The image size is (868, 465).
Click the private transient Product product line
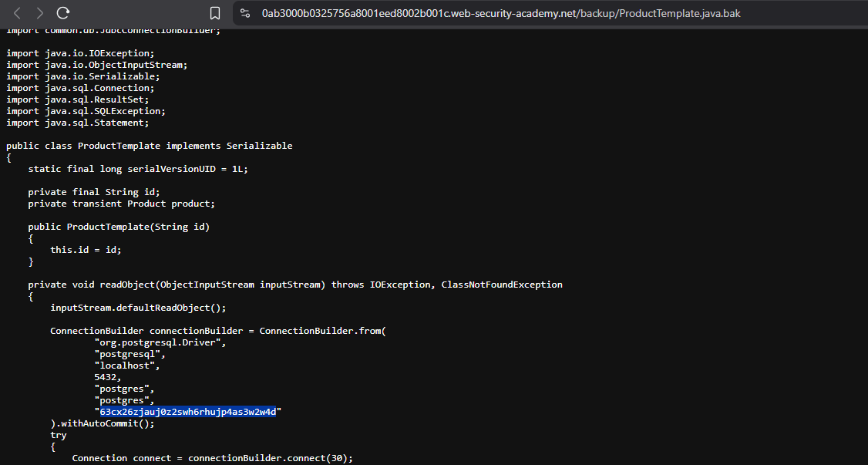121,204
